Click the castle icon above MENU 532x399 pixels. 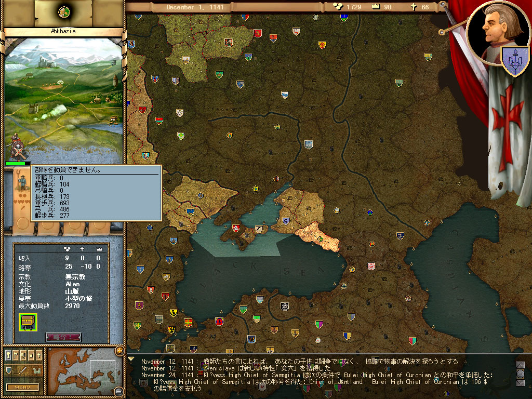click(37, 371)
